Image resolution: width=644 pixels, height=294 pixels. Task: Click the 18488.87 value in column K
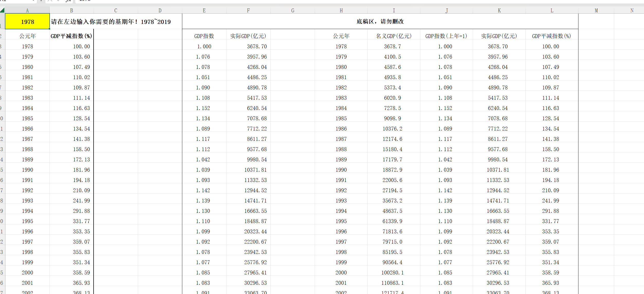[x=498, y=221]
